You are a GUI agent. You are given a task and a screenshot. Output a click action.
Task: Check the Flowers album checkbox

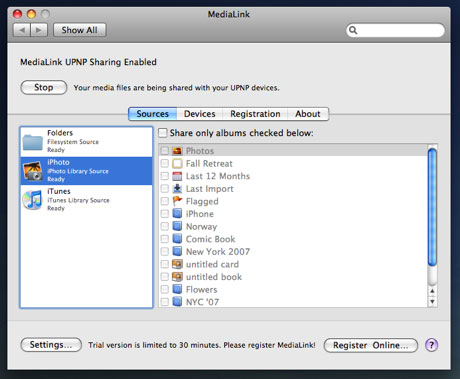tap(165, 289)
